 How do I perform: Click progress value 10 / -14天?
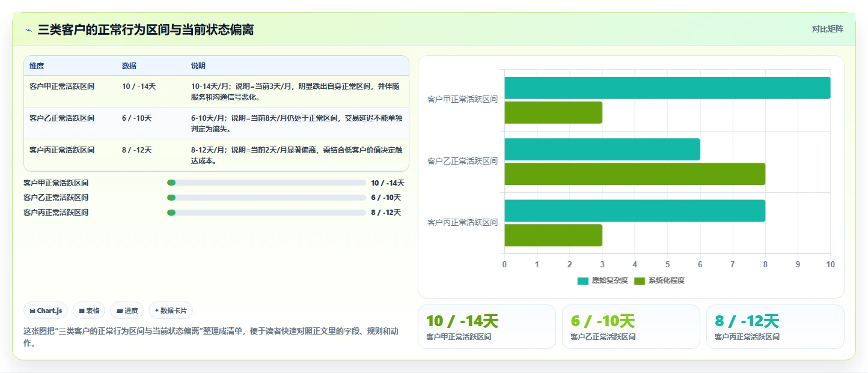[x=388, y=183]
